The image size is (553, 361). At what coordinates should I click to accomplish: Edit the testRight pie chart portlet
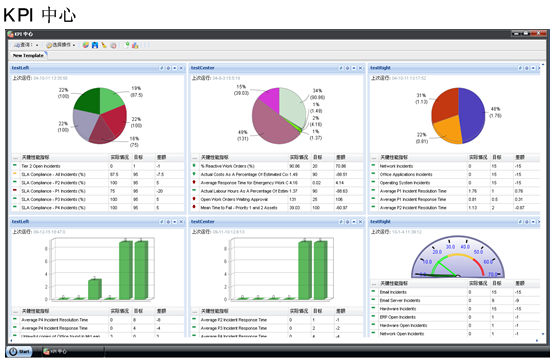[520, 68]
